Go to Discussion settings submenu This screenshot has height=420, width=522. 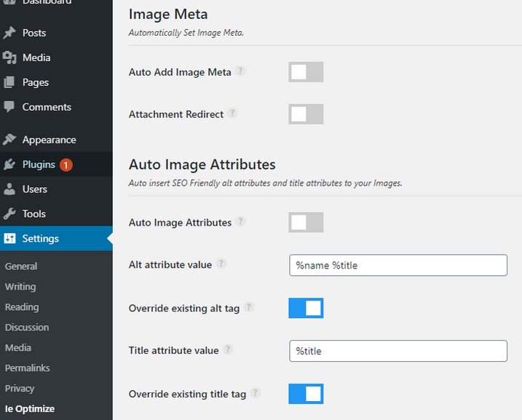click(x=27, y=327)
